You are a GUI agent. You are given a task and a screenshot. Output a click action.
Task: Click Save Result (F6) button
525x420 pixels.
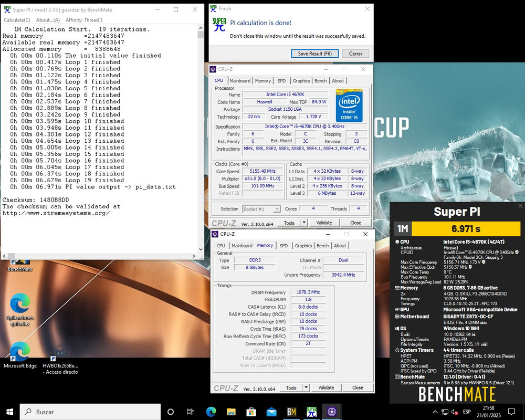pos(314,54)
